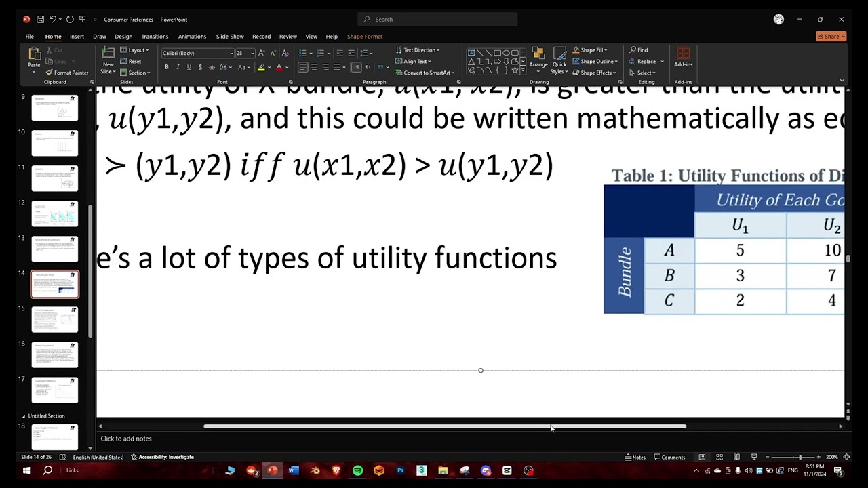Open Spotify from the taskbar
This screenshot has width=868, height=488.
357,470
